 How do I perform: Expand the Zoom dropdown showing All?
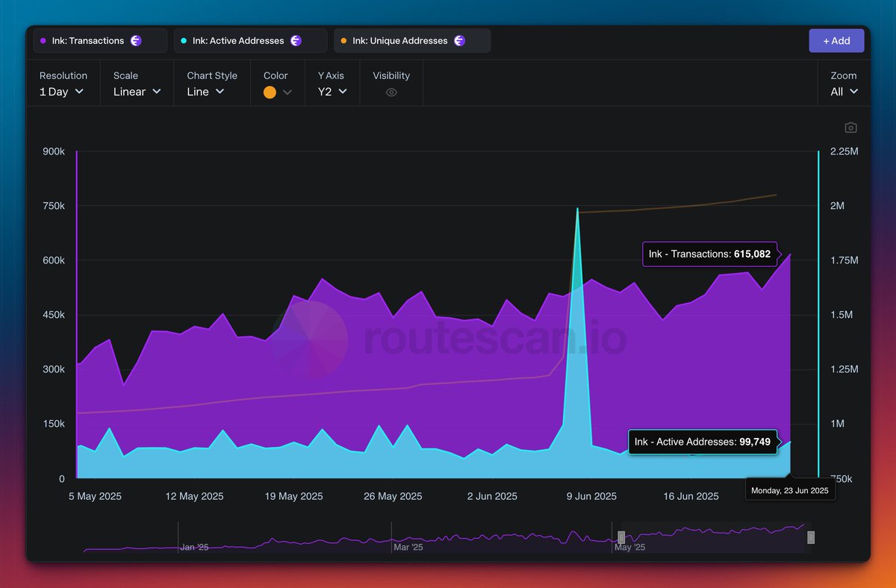click(843, 91)
